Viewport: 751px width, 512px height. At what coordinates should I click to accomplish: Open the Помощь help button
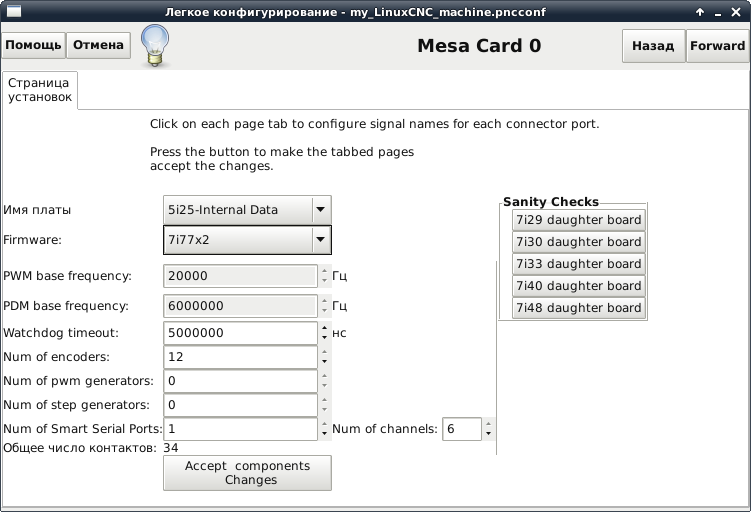pyautogui.click(x=34, y=45)
